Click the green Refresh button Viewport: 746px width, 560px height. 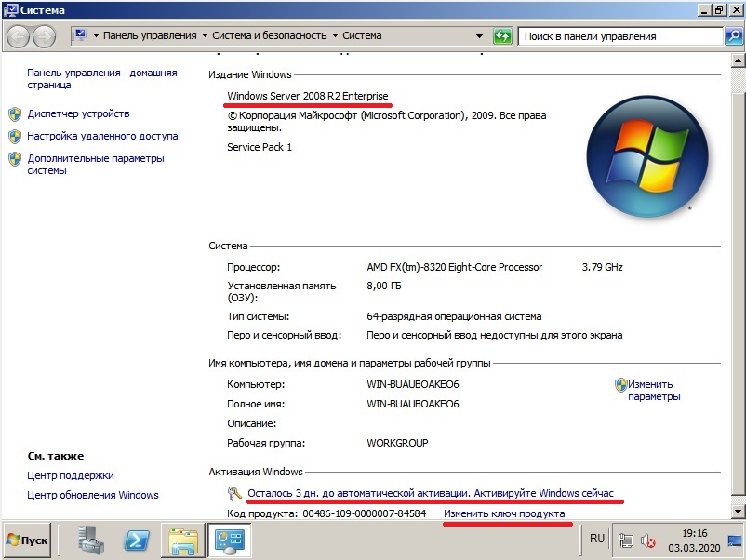click(502, 36)
